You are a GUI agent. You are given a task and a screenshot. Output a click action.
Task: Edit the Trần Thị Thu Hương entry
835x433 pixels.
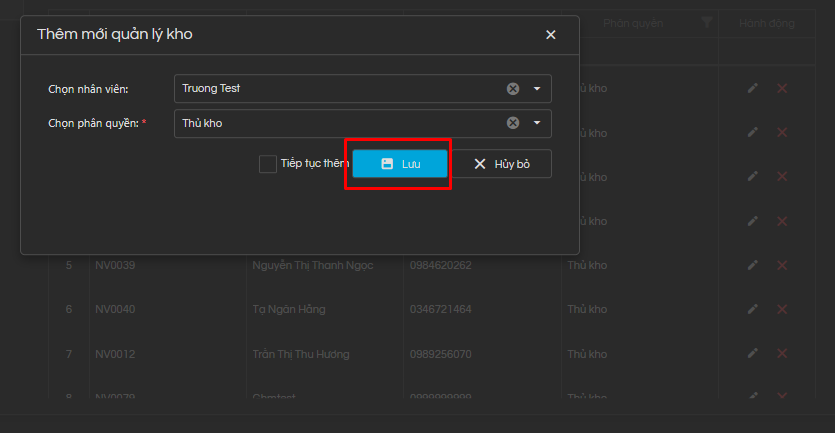752,355
